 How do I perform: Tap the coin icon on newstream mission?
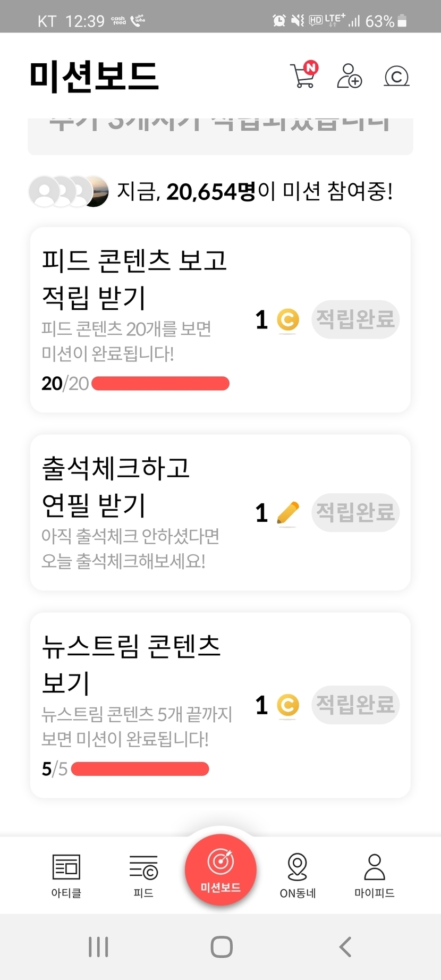[x=288, y=705]
